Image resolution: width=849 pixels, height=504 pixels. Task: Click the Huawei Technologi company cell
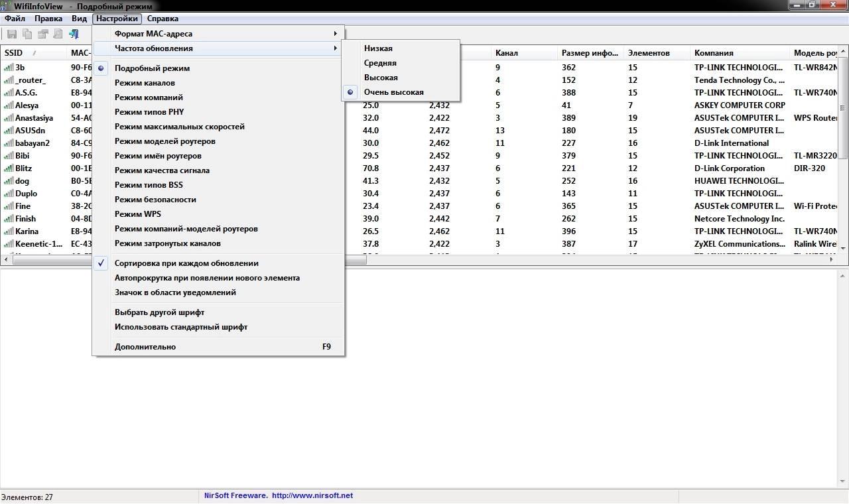pos(740,181)
